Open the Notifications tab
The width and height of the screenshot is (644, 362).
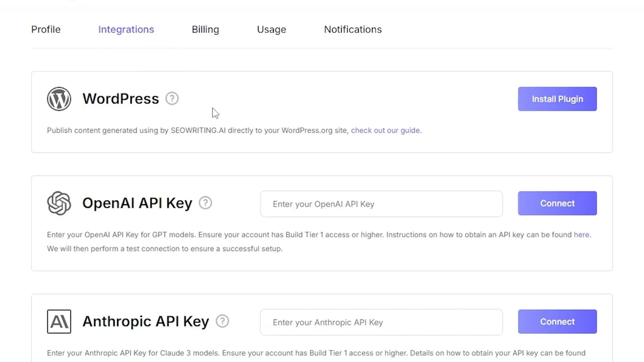pos(353,29)
